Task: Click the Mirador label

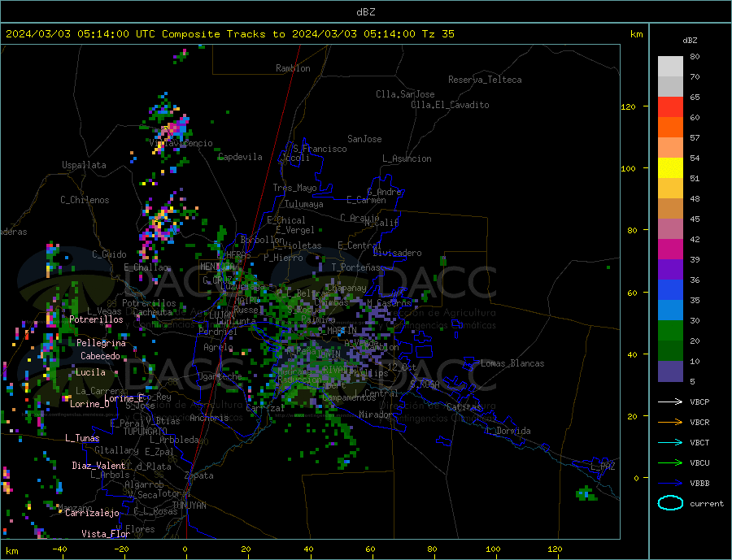Action: click(x=376, y=415)
